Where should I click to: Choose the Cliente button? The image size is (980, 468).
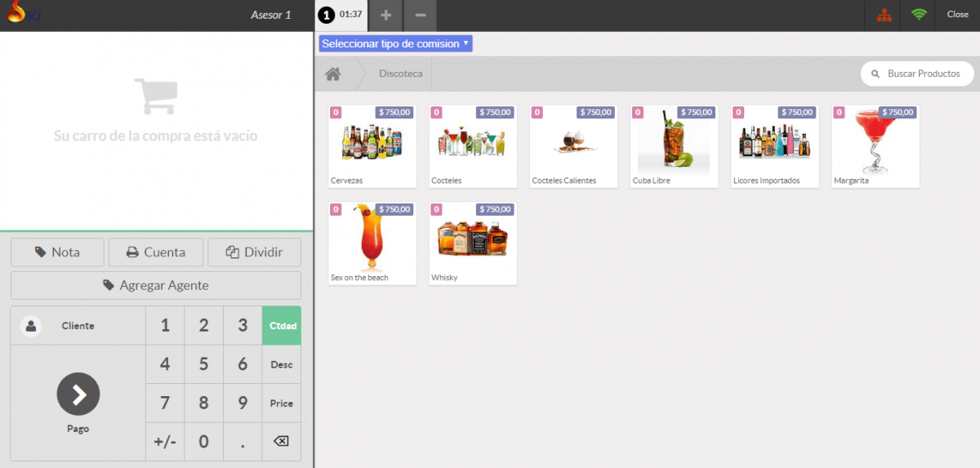tap(78, 326)
